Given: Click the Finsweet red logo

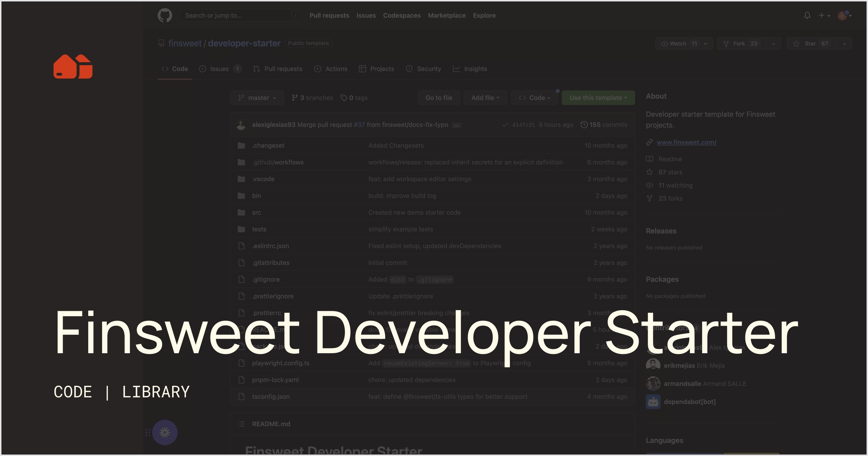Looking at the screenshot, I should tap(73, 67).
